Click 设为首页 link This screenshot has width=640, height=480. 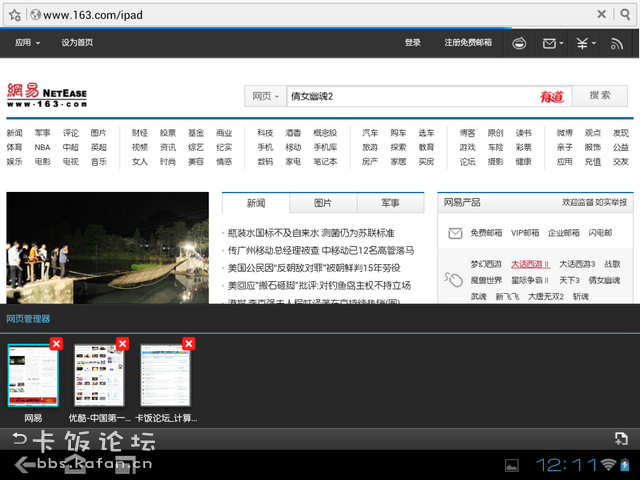click(x=77, y=42)
